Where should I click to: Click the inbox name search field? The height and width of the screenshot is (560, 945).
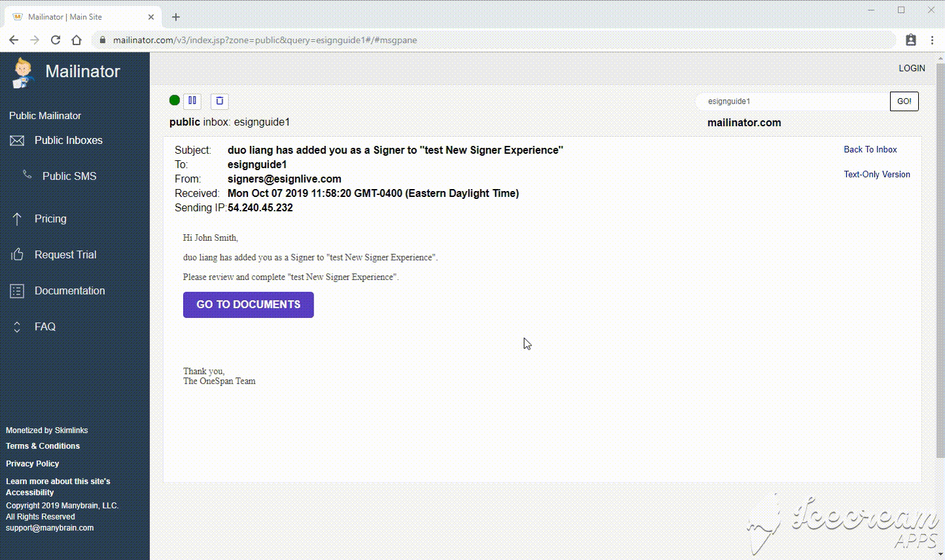[x=793, y=101]
